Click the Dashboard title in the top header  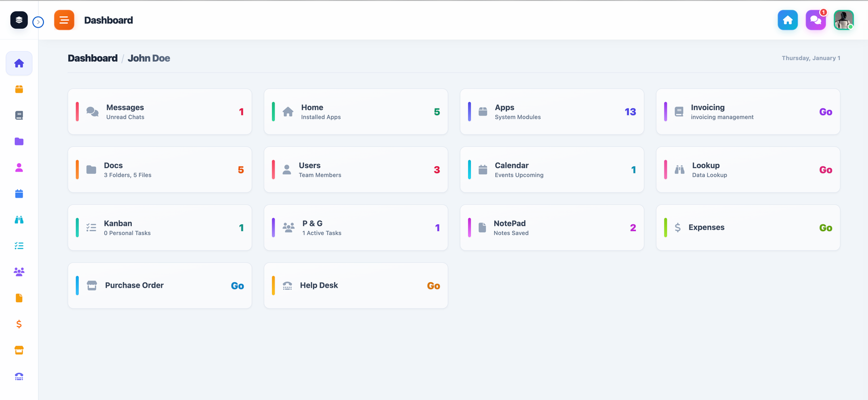coord(108,20)
